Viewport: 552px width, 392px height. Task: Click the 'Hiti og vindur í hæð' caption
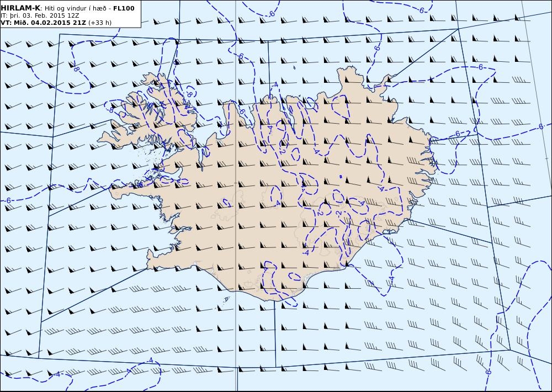pos(75,8)
